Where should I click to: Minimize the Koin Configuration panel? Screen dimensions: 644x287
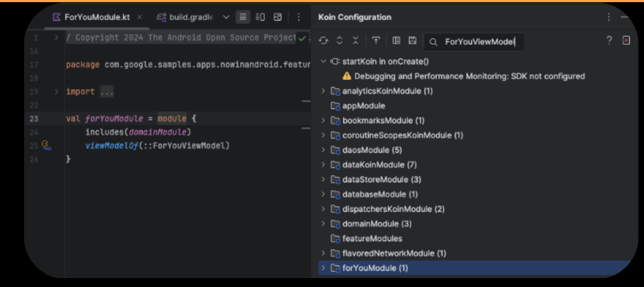[626, 17]
